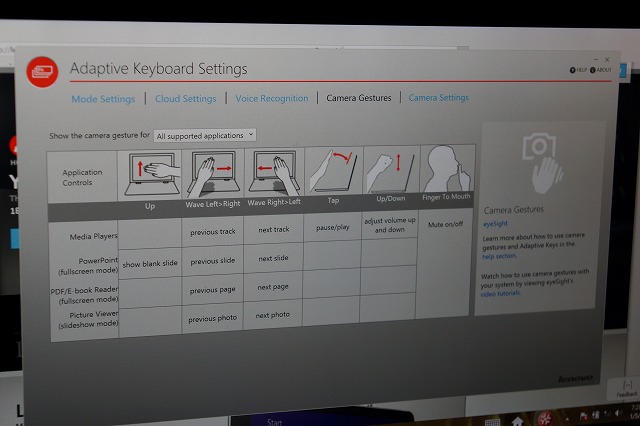Click the next photo cell
Screen dimensions: 640x426
click(x=272, y=315)
